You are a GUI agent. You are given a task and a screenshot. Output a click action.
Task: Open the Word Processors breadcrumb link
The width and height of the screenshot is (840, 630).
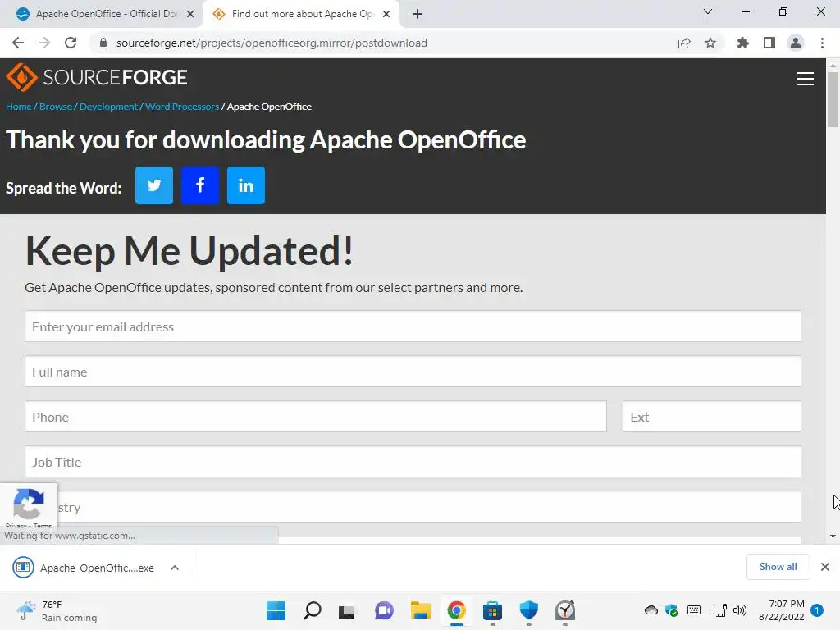(x=182, y=107)
